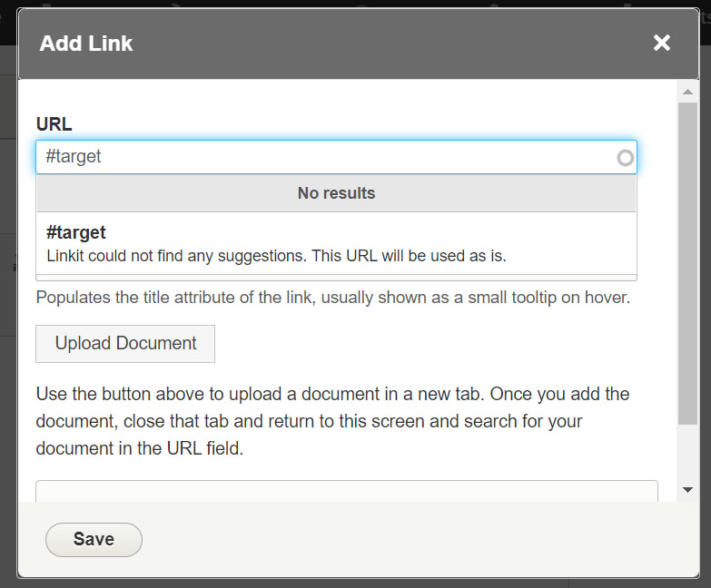
Task: Click the dialog scrollbar up arrow
Action: 687,92
